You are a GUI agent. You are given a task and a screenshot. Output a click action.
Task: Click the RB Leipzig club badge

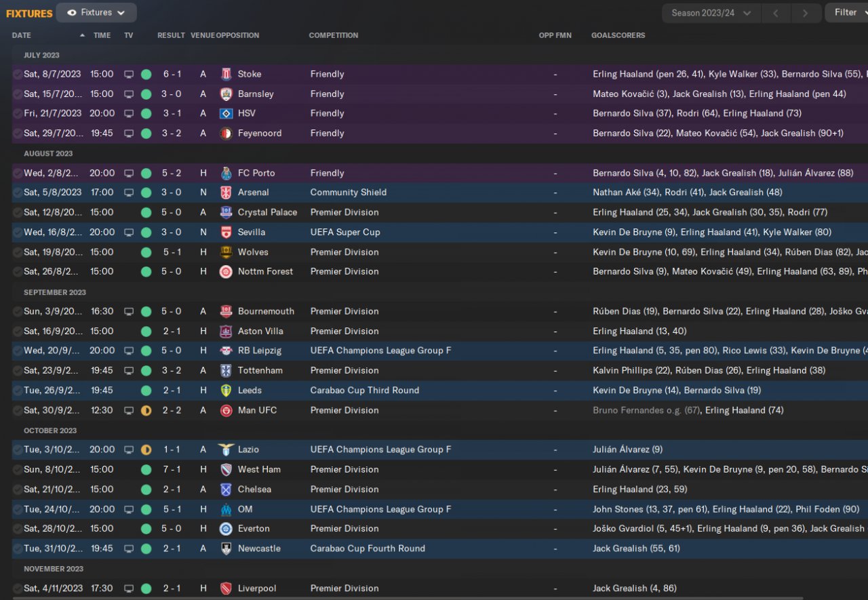[x=226, y=351]
